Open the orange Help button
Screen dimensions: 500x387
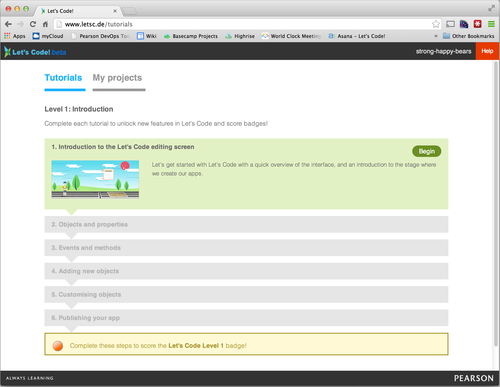coord(487,51)
